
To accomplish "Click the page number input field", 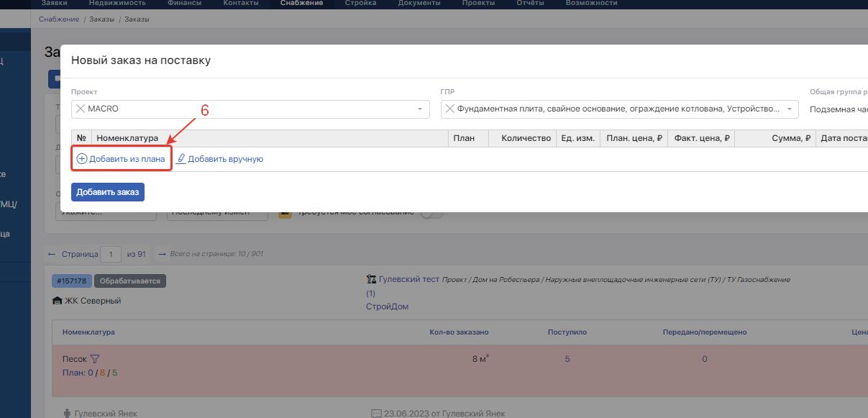I will (x=111, y=254).
